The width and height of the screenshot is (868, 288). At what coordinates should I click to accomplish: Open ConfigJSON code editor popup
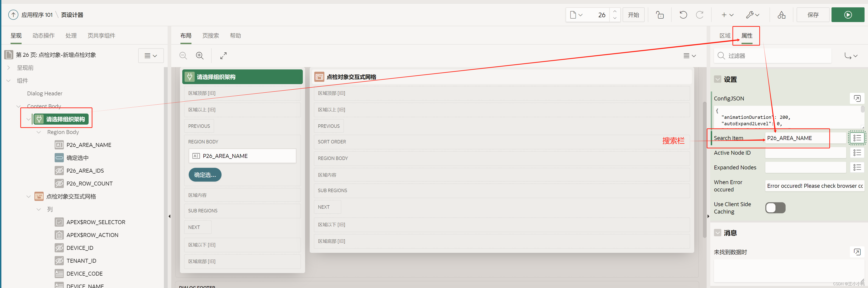[857, 98]
